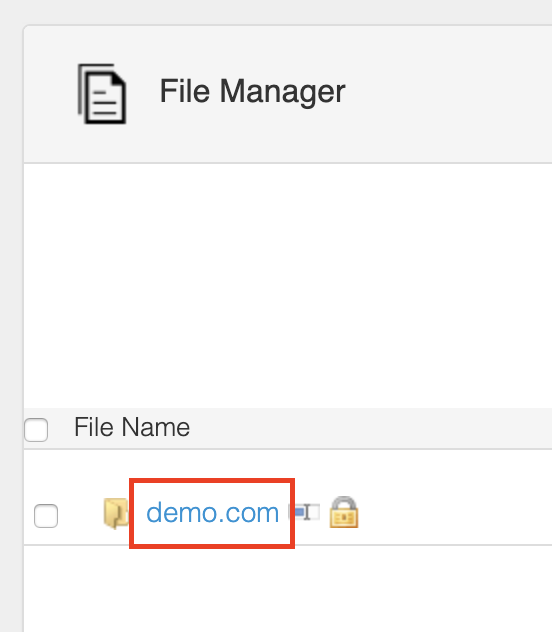Open demo.com via its folder icon
The width and height of the screenshot is (552, 632).
pyautogui.click(x=116, y=513)
